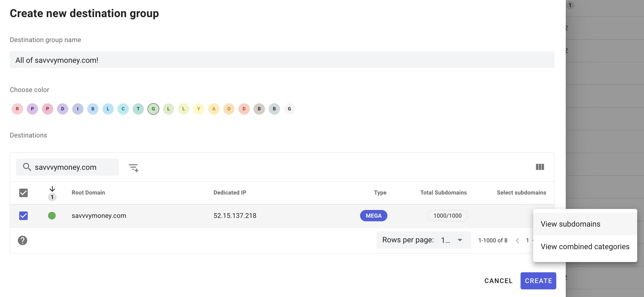This screenshot has width=644, height=297.
Task: Pick the lime L color swatch
Action: [184, 109]
